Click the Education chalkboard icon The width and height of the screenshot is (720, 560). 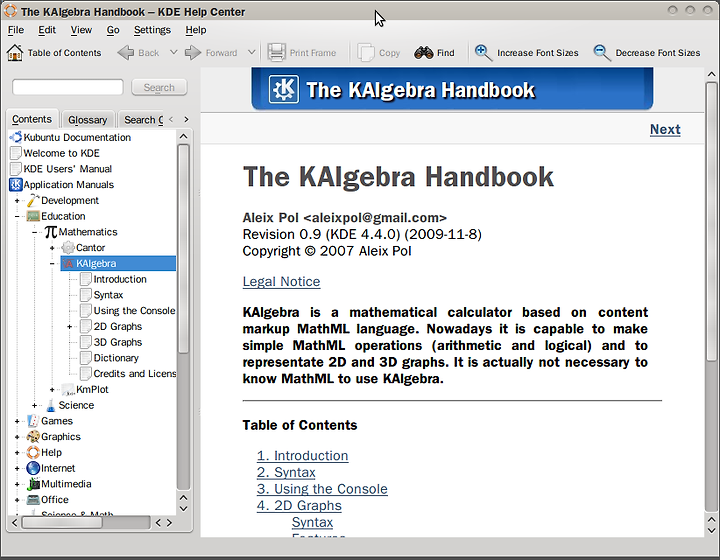click(33, 216)
